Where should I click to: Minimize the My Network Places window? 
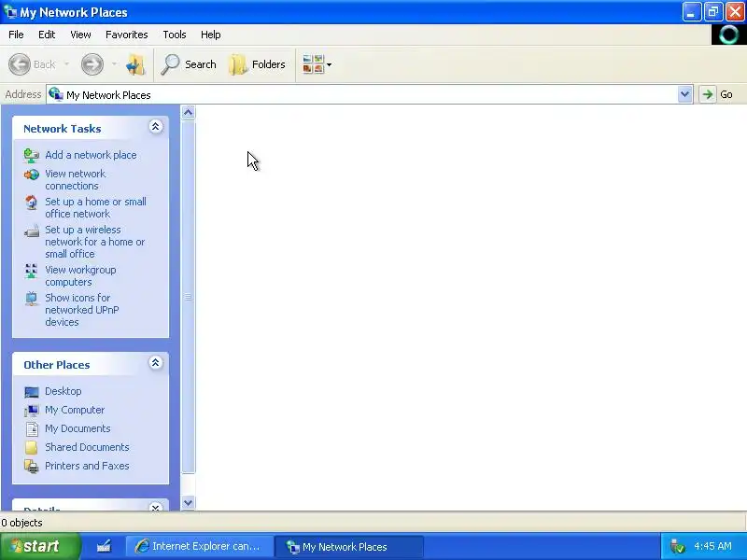coord(691,12)
